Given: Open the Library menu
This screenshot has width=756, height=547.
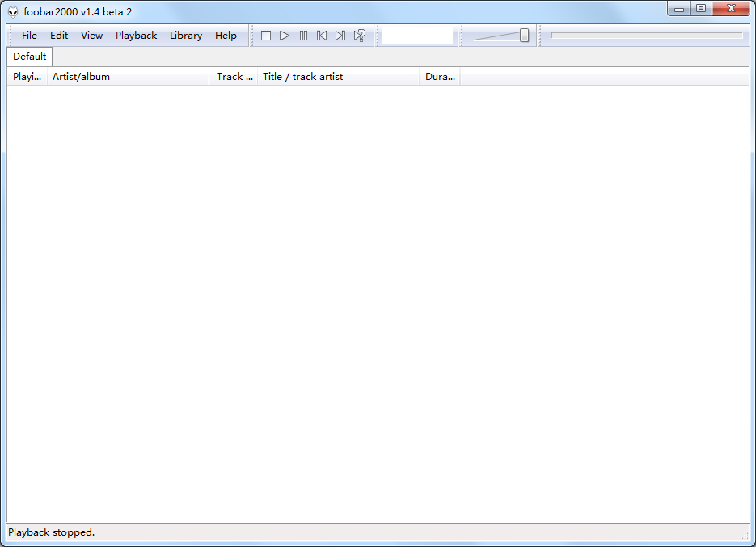Looking at the screenshot, I should (x=186, y=36).
